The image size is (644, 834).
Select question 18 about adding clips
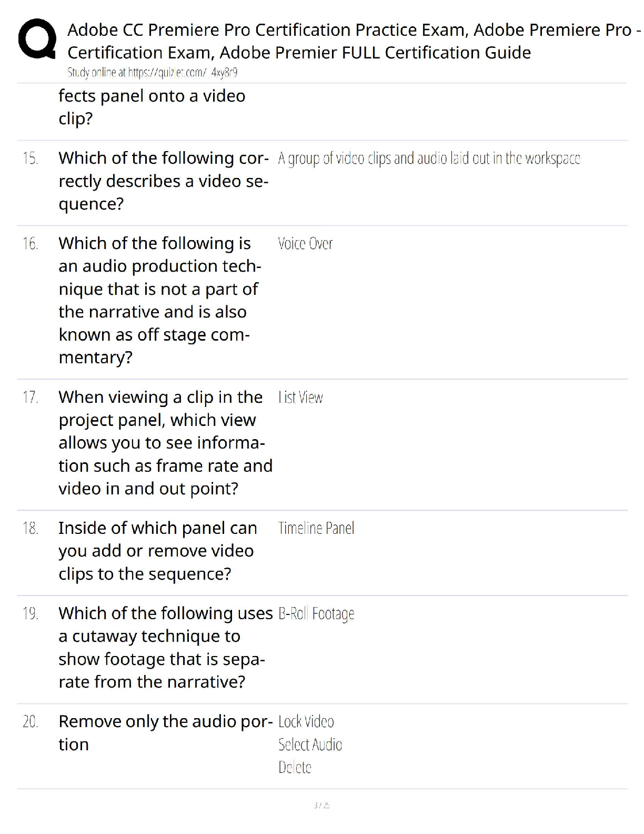(x=158, y=551)
